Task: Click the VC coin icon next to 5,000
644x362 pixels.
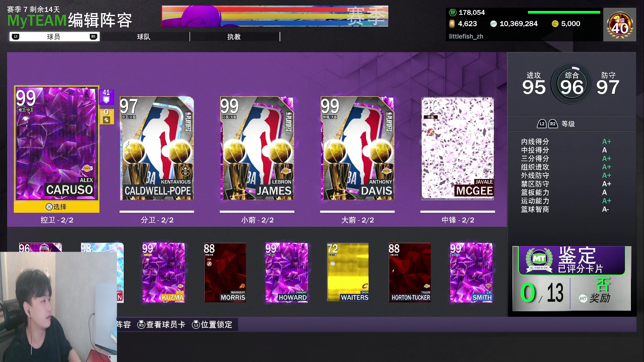Action: click(555, 24)
